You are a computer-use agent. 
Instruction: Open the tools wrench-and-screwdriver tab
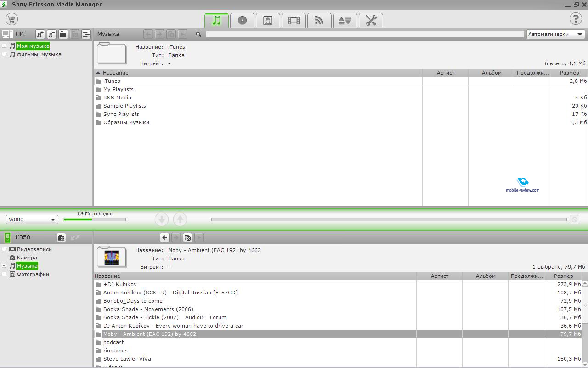(371, 20)
